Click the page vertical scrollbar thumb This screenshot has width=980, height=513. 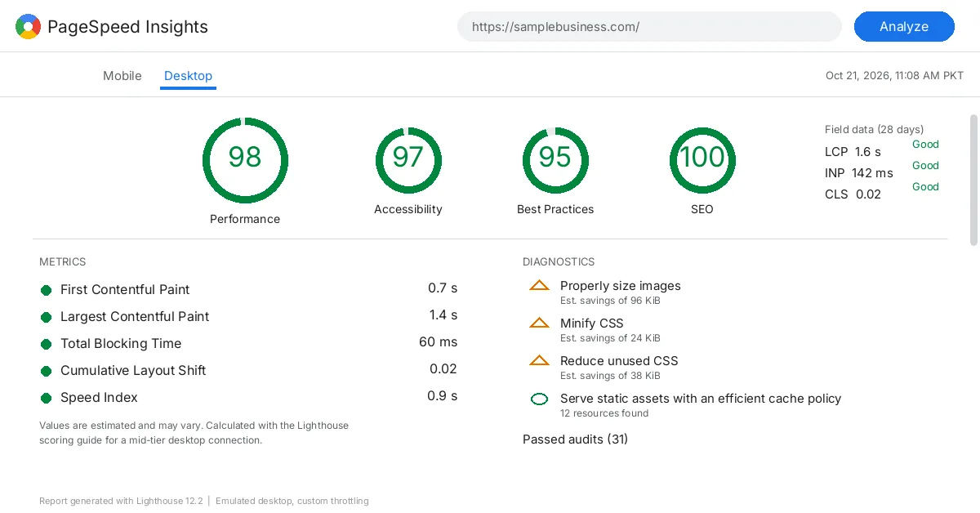click(973, 180)
